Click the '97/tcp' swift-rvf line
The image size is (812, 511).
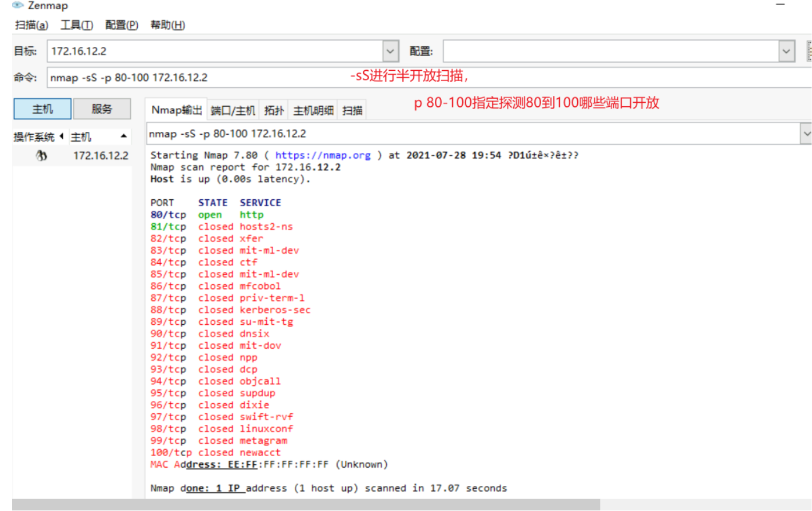[222, 417]
